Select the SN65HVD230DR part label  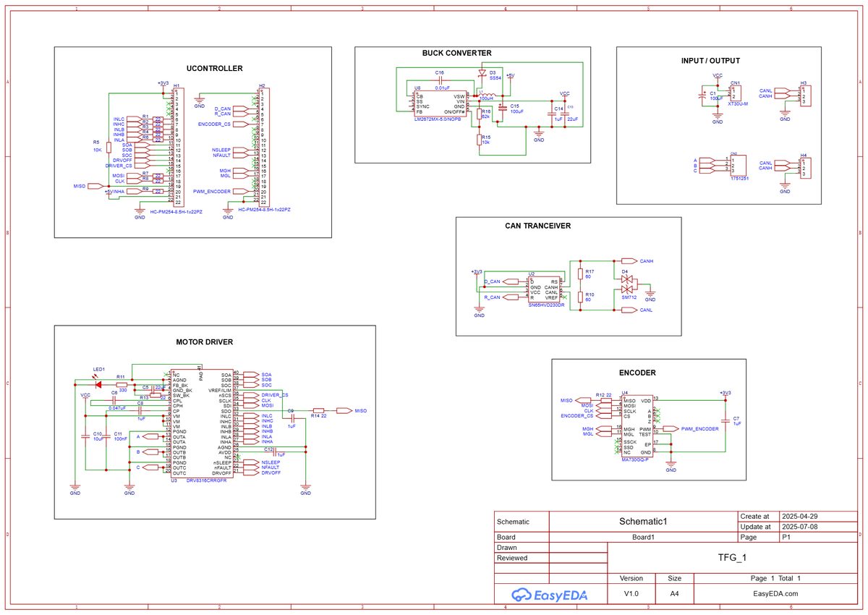547,305
